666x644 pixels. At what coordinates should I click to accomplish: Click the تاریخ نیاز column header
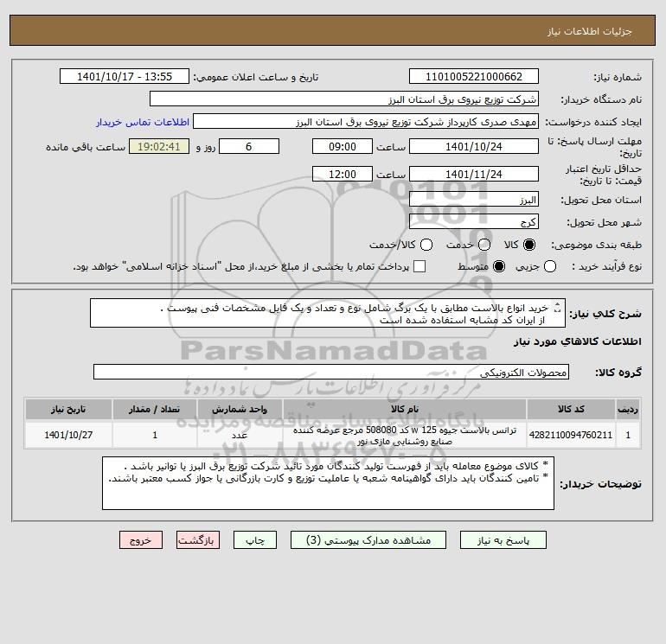[68, 409]
